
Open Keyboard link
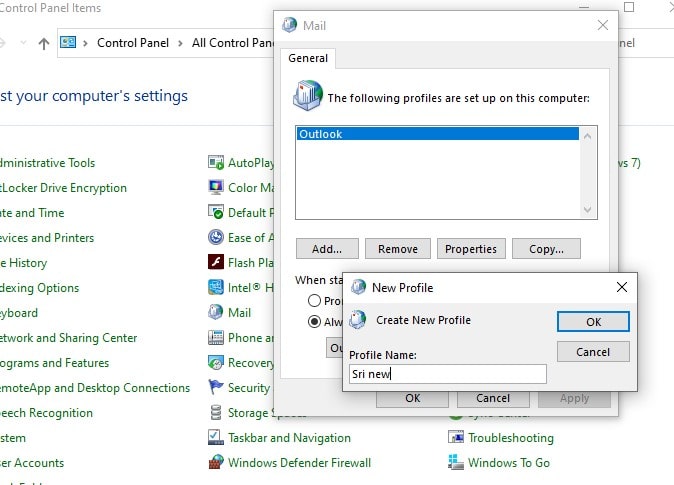tap(18, 313)
